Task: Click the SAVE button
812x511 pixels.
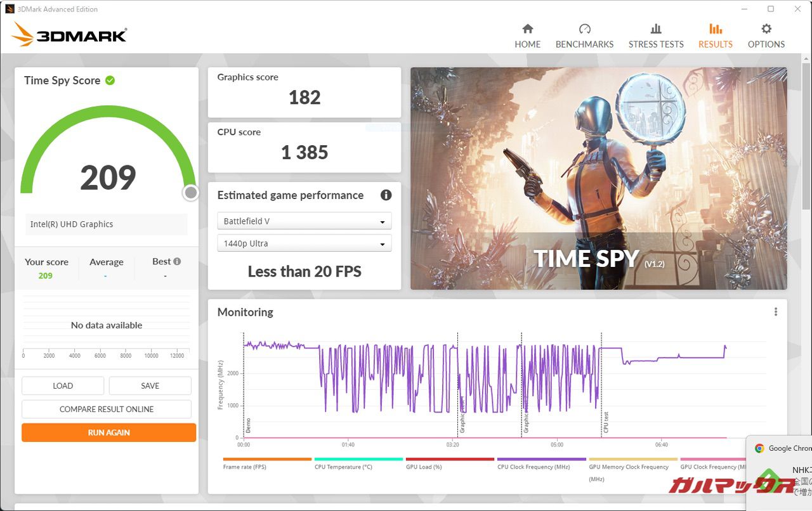Action: pos(150,385)
